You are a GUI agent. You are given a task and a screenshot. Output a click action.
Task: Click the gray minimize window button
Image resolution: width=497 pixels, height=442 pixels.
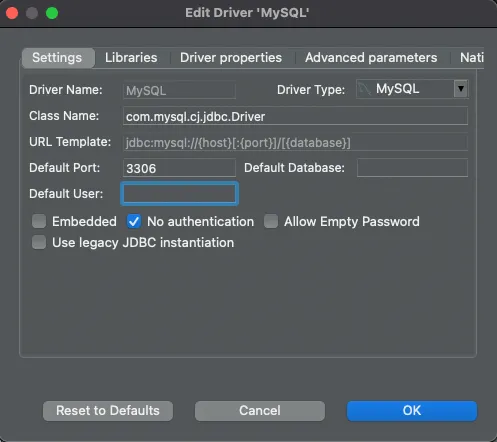coord(32,13)
